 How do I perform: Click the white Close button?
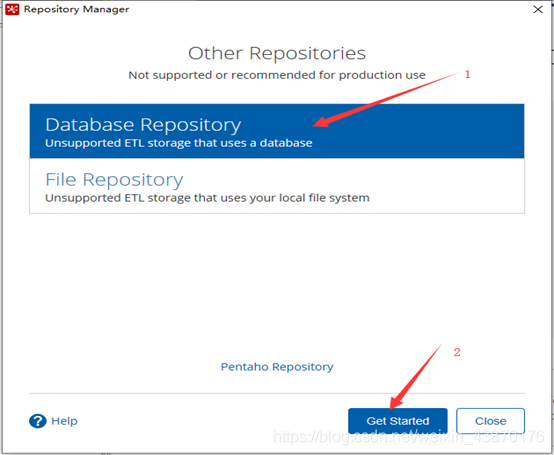[490, 421]
